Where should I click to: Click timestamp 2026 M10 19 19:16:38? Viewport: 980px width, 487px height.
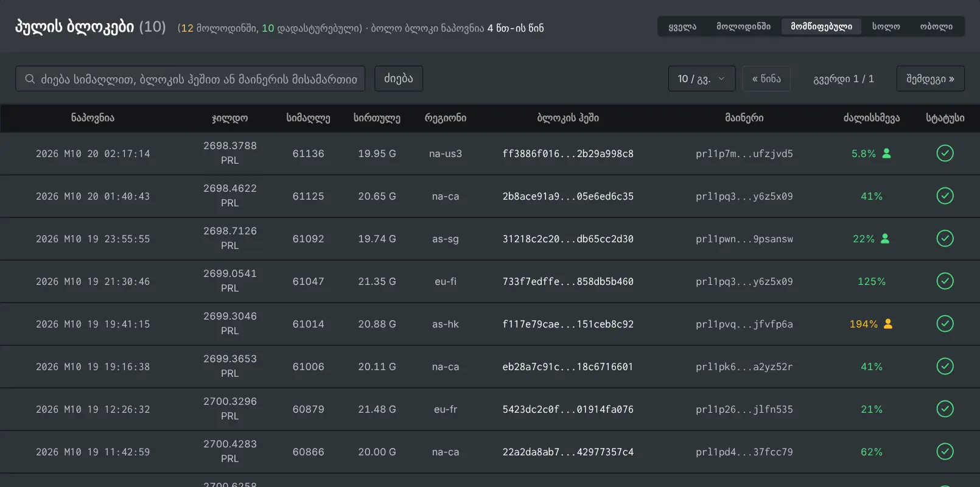coord(93,366)
